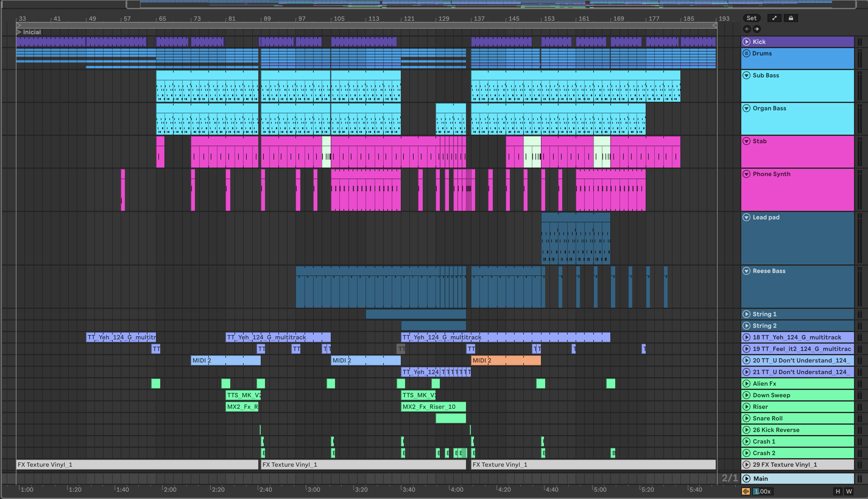The height and width of the screenshot is (499, 868).
Task: Click the lock envelopes icon
Action: 791,18
